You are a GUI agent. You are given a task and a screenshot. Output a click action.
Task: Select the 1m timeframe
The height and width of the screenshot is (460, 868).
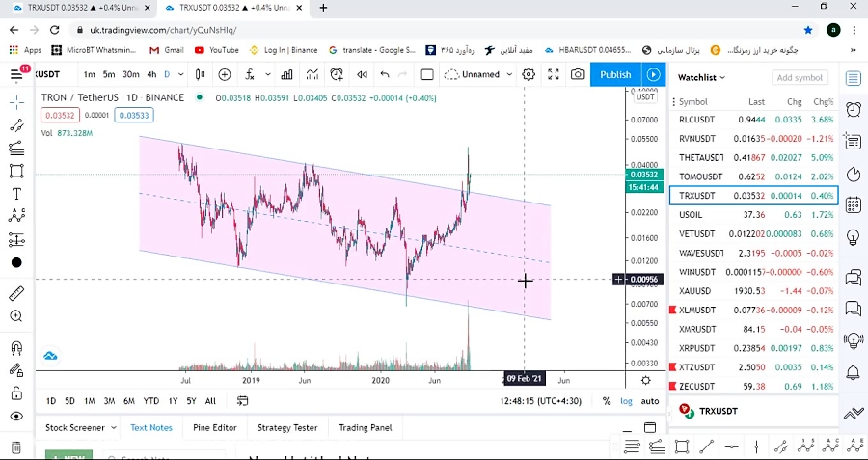89,74
